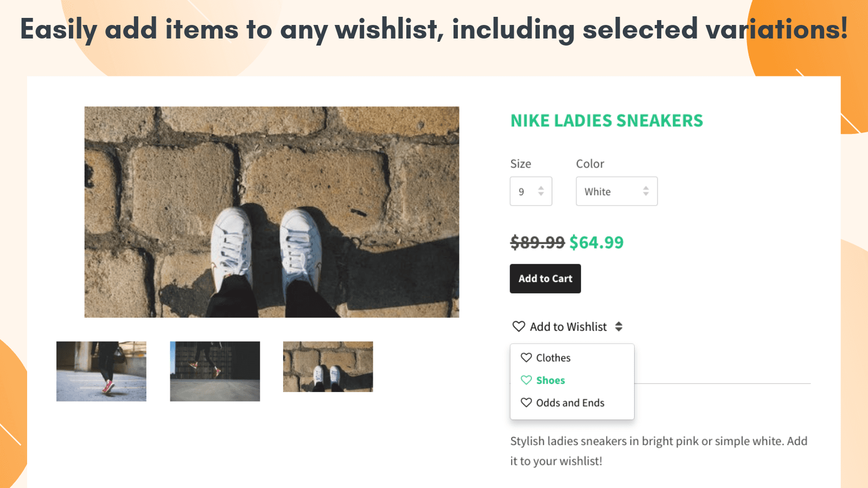Image resolution: width=868 pixels, height=488 pixels.
Task: Expand the Add to Wishlist options list
Action: pyautogui.click(x=567, y=326)
